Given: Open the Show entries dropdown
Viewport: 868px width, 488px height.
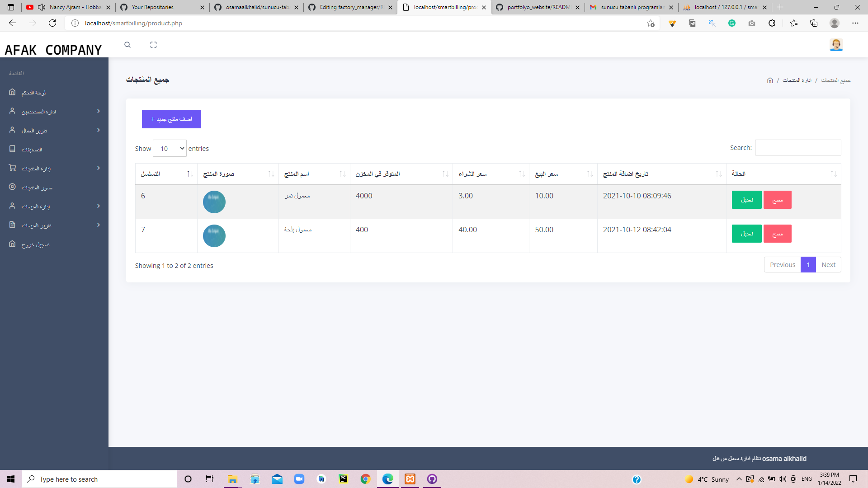Looking at the screenshot, I should 170,148.
